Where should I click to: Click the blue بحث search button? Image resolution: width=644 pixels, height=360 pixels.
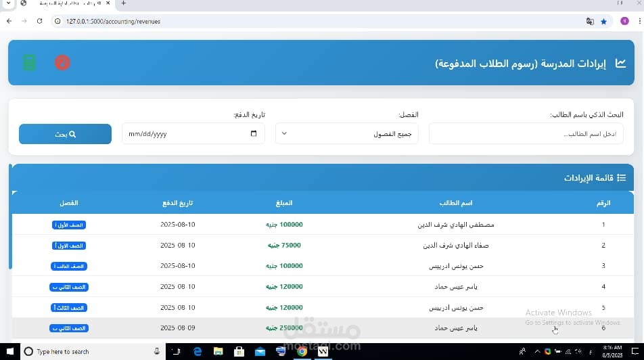click(66, 134)
